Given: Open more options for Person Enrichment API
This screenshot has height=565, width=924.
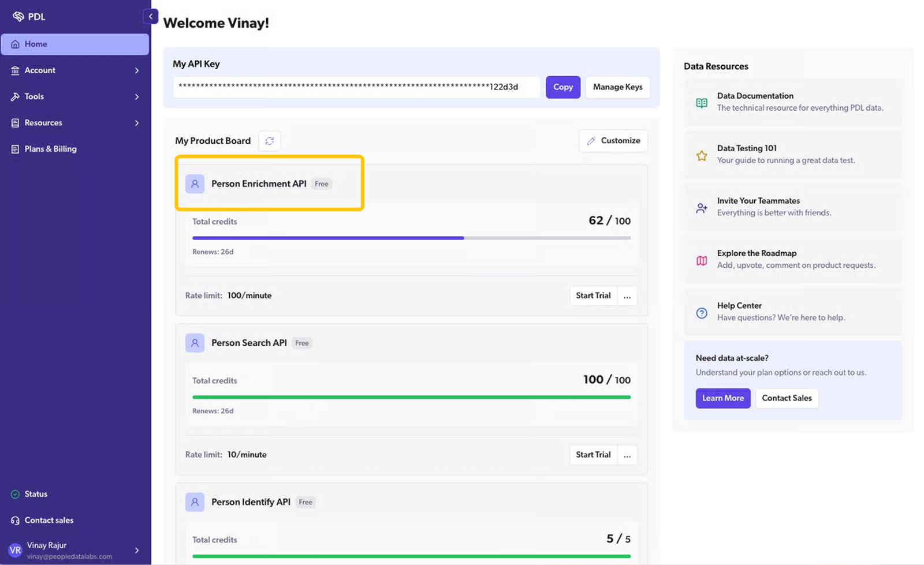Looking at the screenshot, I should (x=627, y=296).
